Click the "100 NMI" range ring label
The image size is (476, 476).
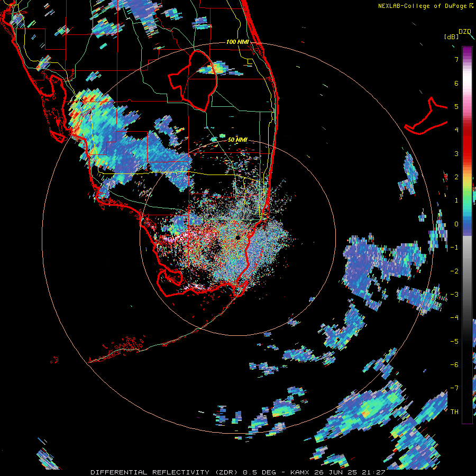(x=237, y=42)
